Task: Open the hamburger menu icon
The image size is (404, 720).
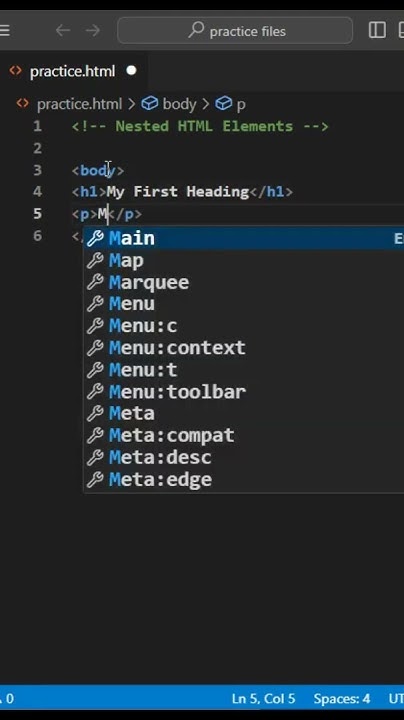Action: (4, 30)
